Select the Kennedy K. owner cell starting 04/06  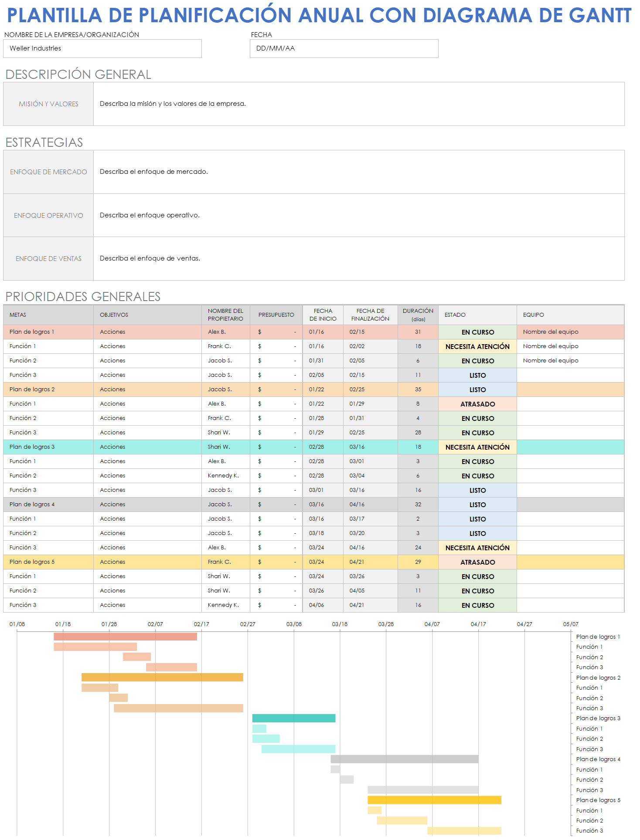point(225,605)
